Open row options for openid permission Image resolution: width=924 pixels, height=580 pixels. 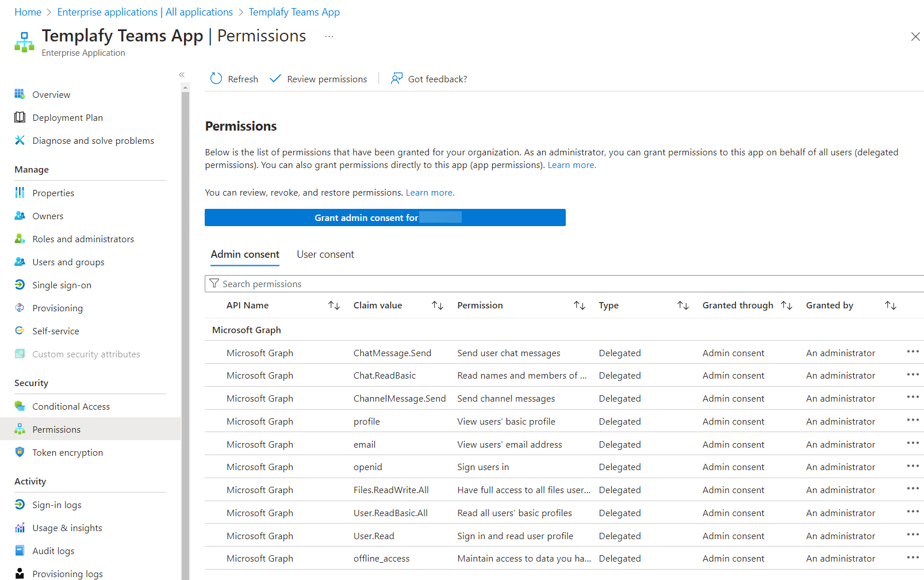point(913,465)
